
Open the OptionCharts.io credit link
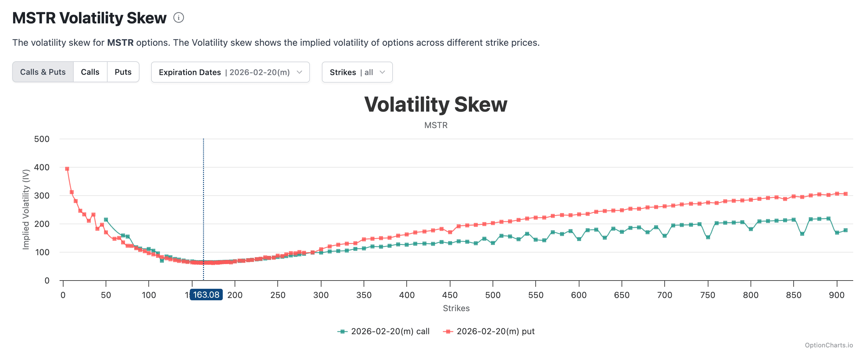click(829, 345)
